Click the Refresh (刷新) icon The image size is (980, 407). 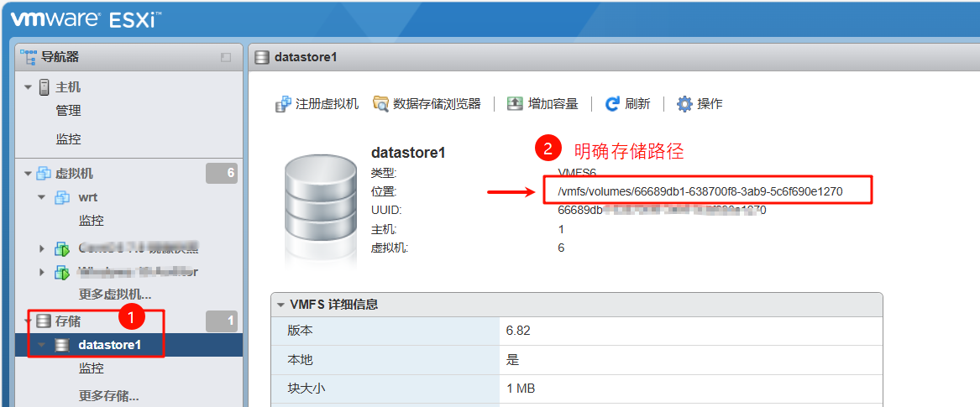(x=612, y=104)
